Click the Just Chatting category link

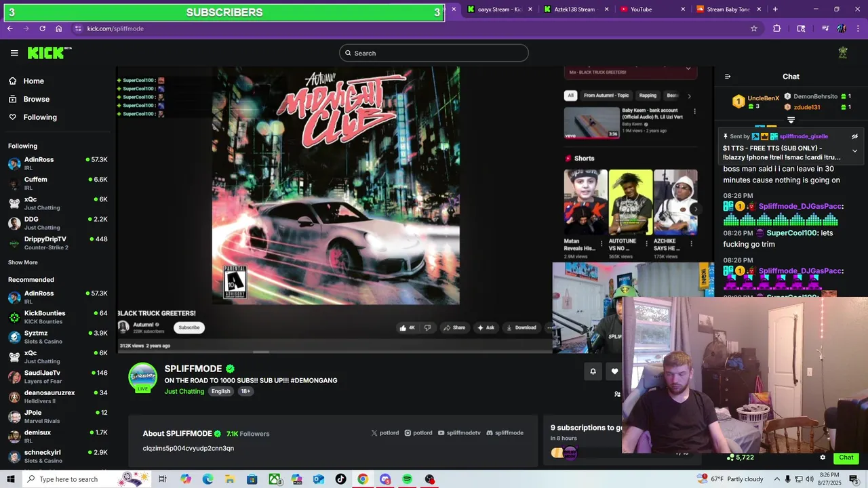tap(184, 391)
